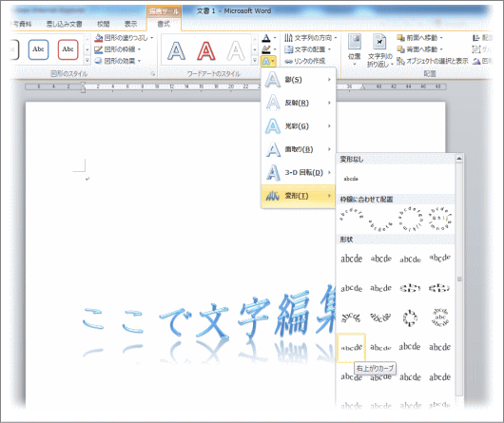Select the no-transform abcde option

[351, 179]
